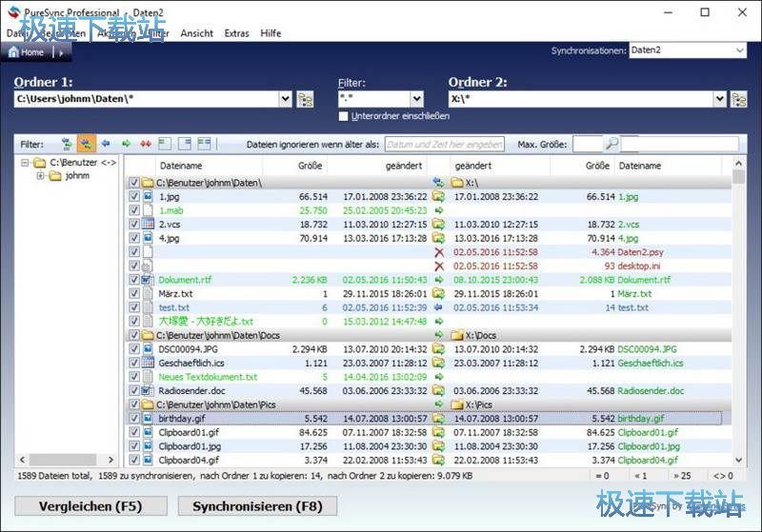Click the file list vertical scrollbar thumb

(738, 176)
